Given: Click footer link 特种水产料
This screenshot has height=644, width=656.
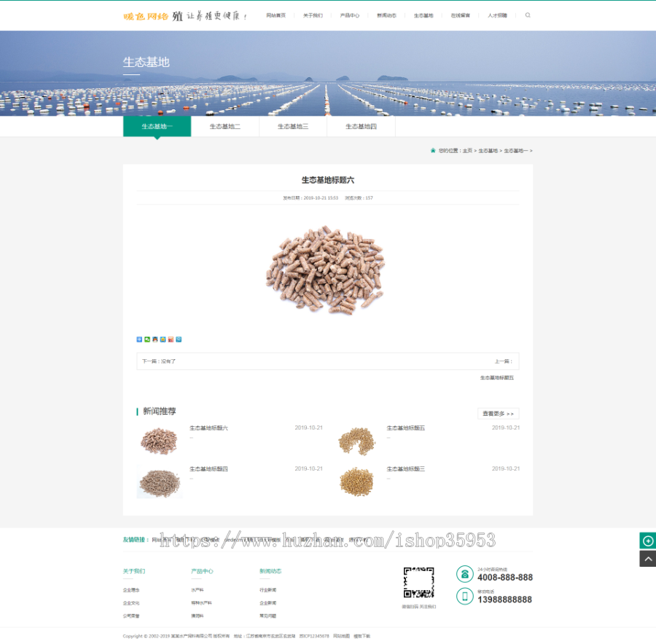Looking at the screenshot, I should click(201, 603).
